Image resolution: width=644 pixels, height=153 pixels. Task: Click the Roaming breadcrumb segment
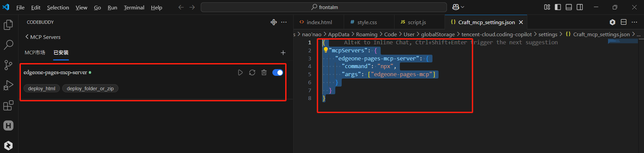[x=367, y=34]
